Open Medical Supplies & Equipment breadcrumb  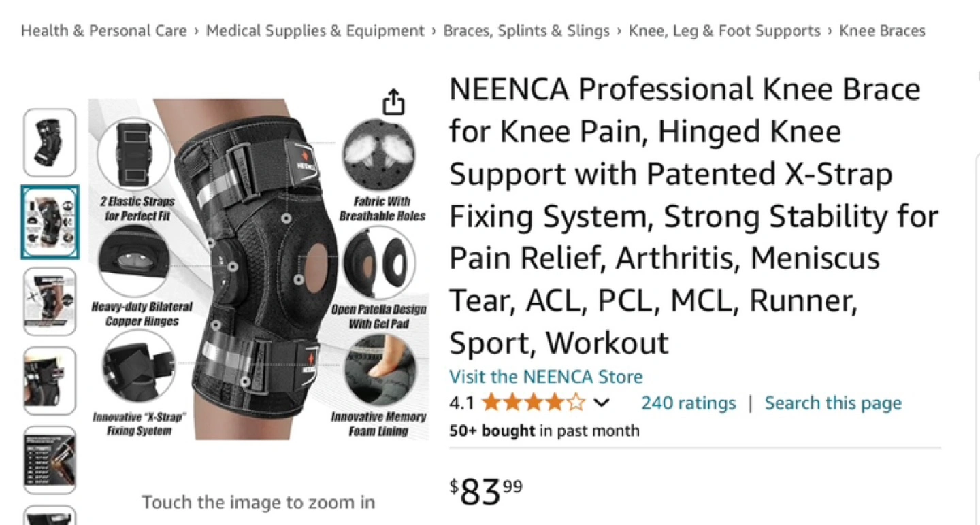pos(315,31)
